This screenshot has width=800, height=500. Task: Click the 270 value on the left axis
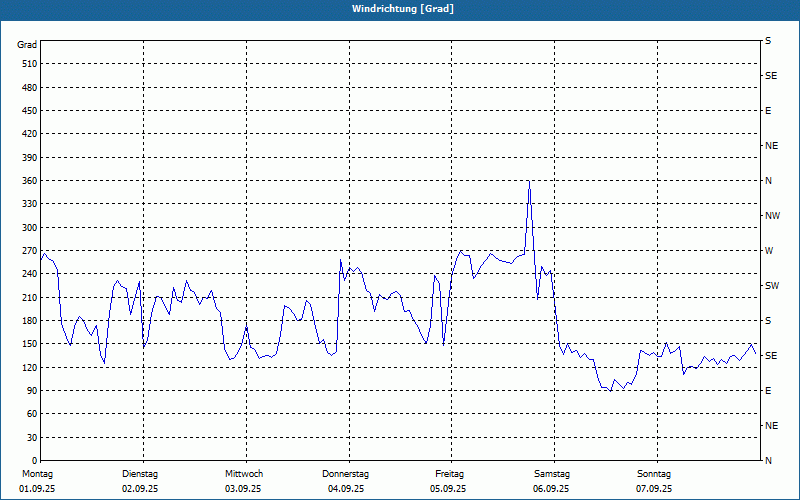(30, 251)
